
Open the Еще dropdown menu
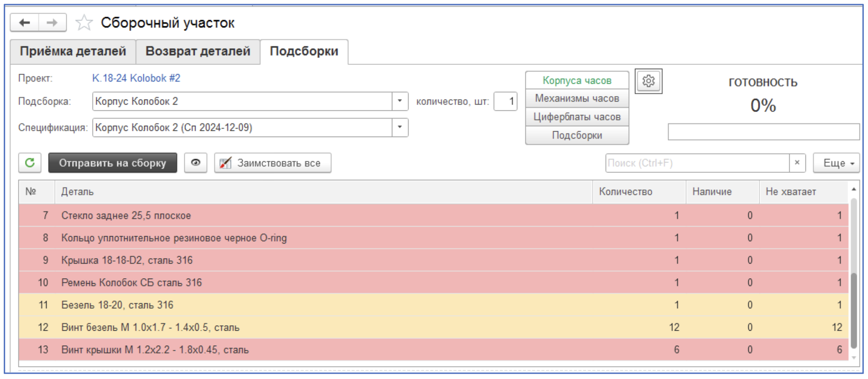[x=836, y=163]
